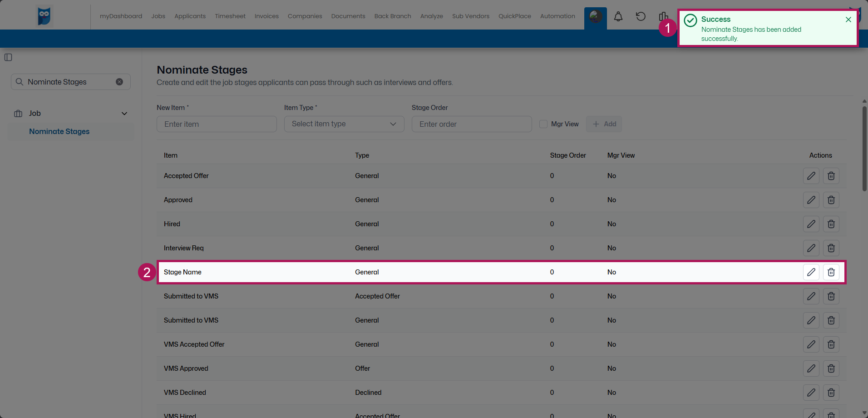Open the Timesheet menu
Image resolution: width=868 pixels, height=418 pixels.
[x=230, y=16]
